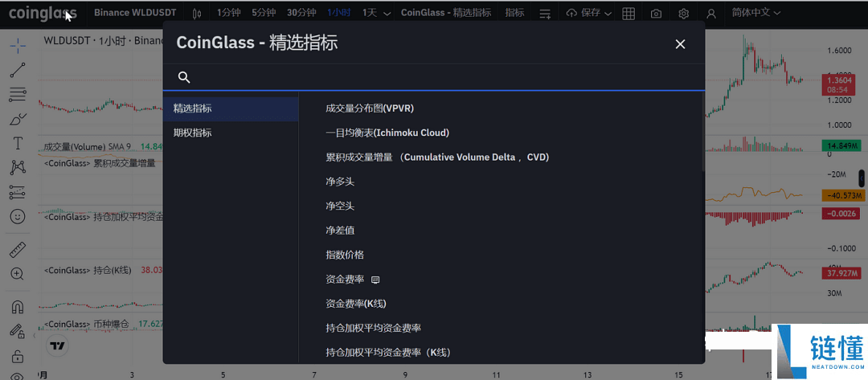The width and height of the screenshot is (868, 380).
Task: Select the horizontal lines tool
Action: click(x=18, y=95)
